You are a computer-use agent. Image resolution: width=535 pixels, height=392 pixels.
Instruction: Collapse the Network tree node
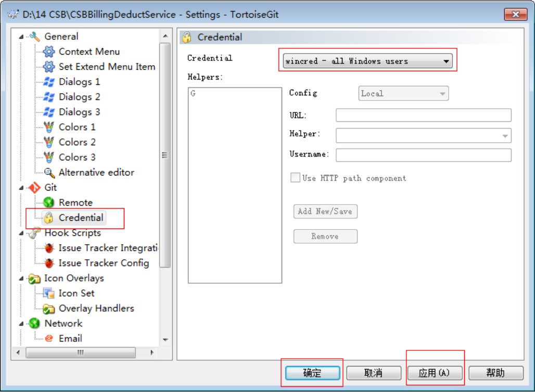(21, 323)
